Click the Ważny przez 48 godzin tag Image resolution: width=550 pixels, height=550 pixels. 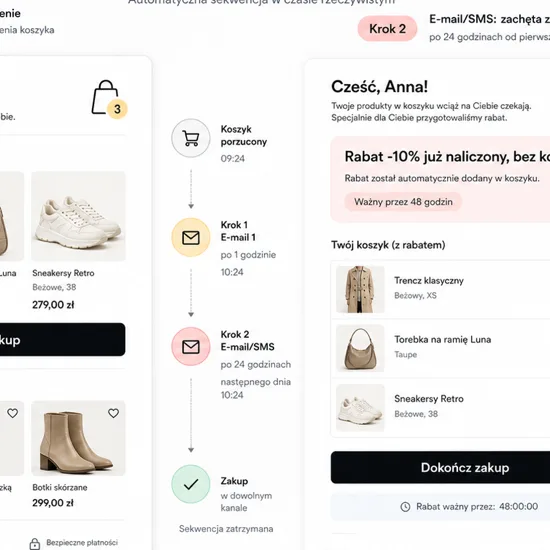point(403,202)
